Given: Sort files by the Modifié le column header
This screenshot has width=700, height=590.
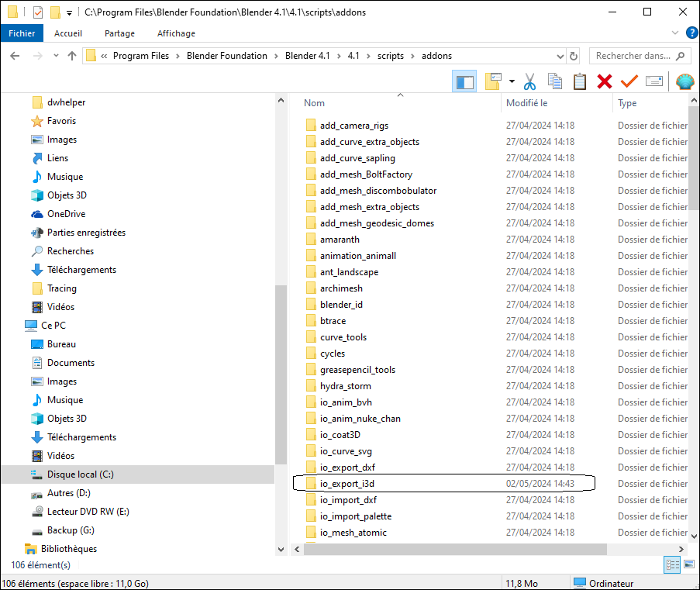Looking at the screenshot, I should (527, 103).
